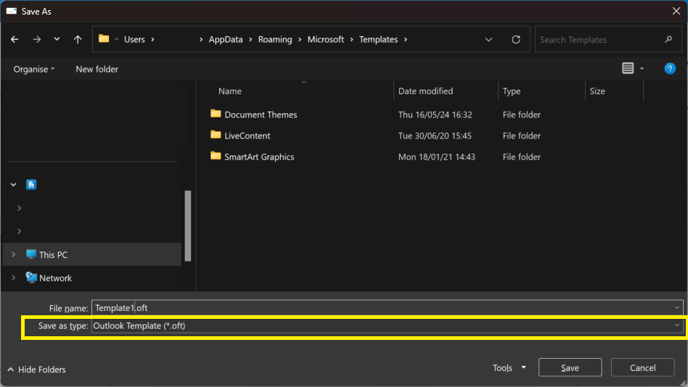Go back using the back arrow
Viewport: 688px width, 387px height.
click(14, 39)
